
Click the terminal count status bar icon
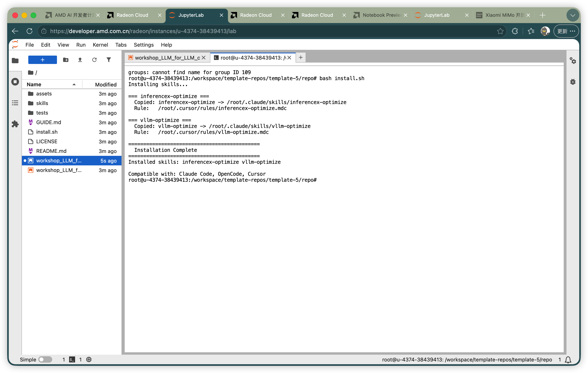click(x=72, y=359)
